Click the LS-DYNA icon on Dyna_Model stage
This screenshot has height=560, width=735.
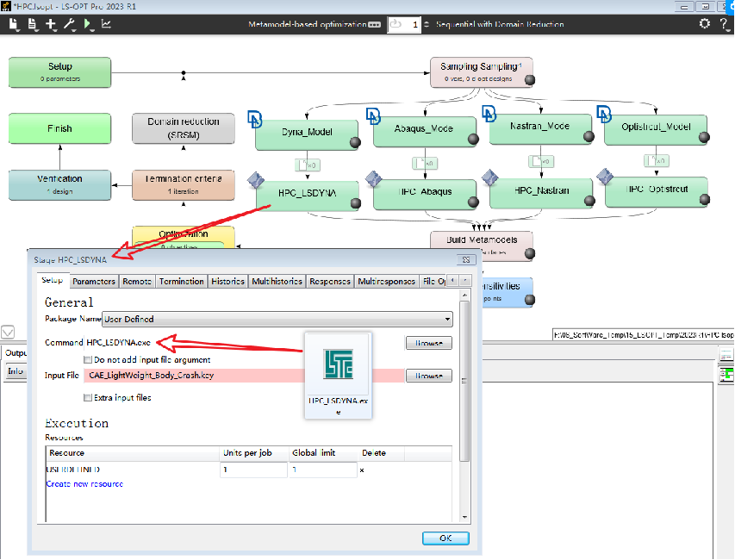[x=254, y=120]
